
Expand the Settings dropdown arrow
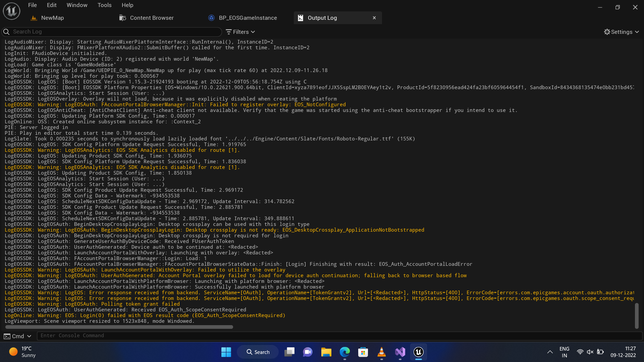coord(637,32)
